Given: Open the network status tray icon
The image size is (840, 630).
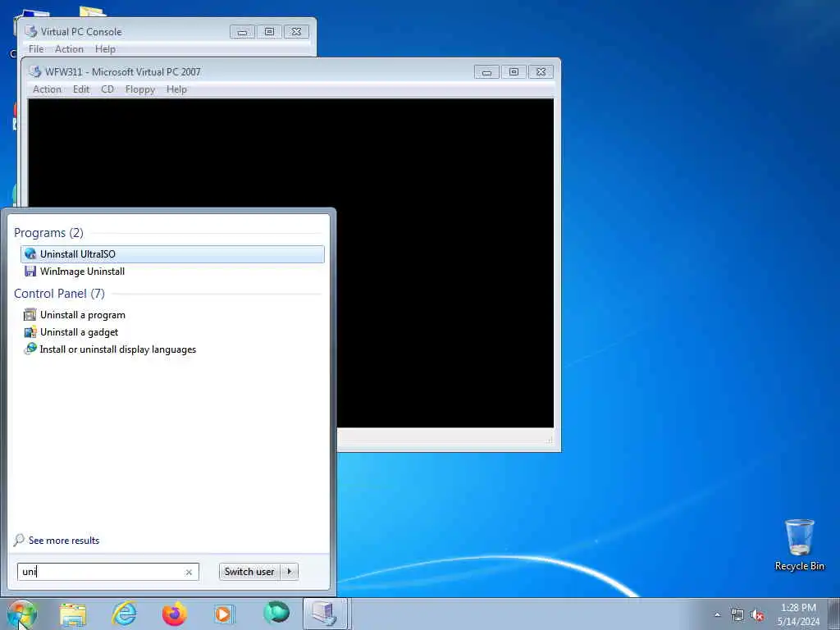Looking at the screenshot, I should [x=737, y=615].
